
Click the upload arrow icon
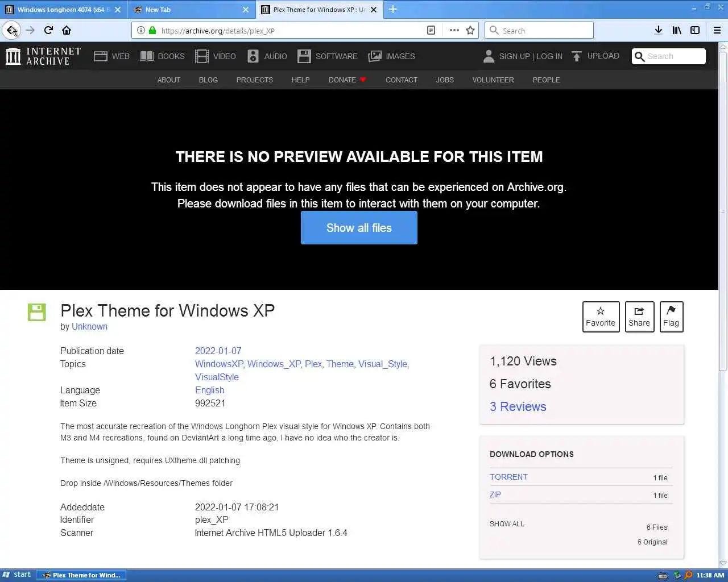[577, 56]
